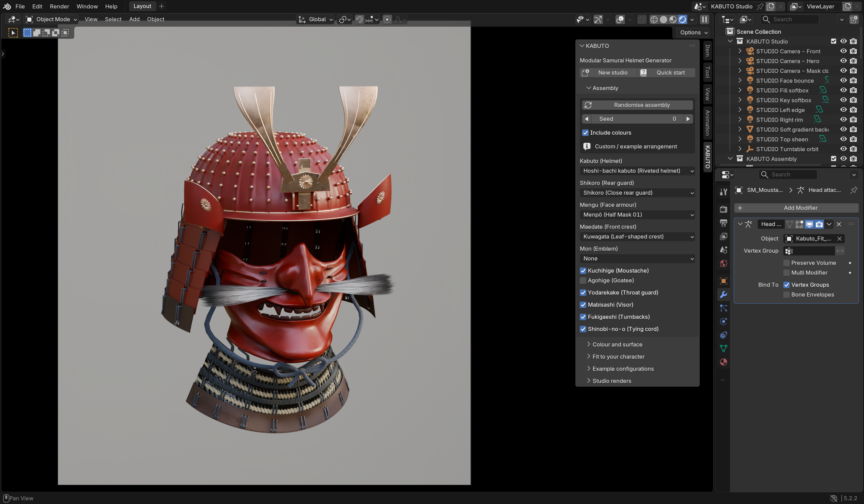
Task: Toggle the Head modifier's show in render camera icon
Action: (x=819, y=224)
